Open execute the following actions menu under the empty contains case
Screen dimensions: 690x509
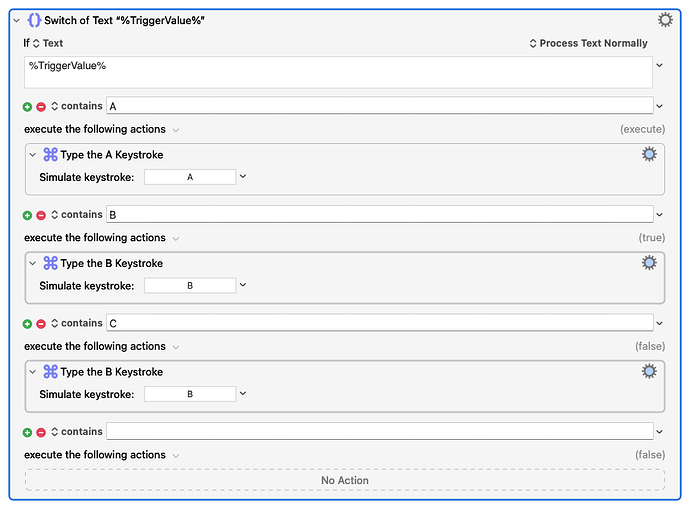point(176,456)
